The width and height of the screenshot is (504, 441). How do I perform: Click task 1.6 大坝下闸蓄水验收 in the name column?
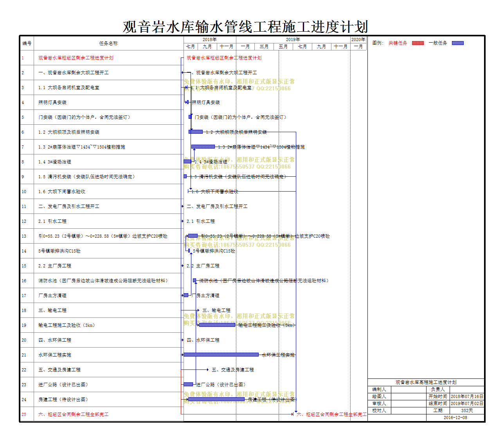62,192
